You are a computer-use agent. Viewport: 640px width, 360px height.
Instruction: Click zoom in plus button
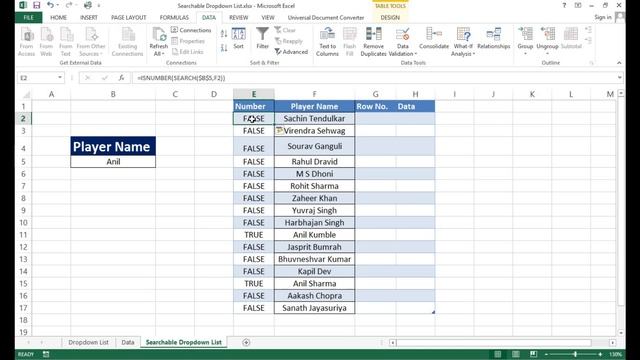coord(600,354)
